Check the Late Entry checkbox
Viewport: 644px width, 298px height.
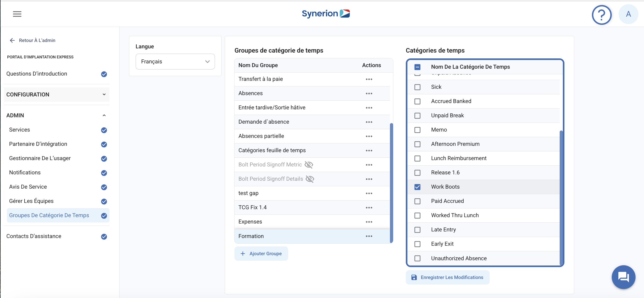click(x=417, y=230)
